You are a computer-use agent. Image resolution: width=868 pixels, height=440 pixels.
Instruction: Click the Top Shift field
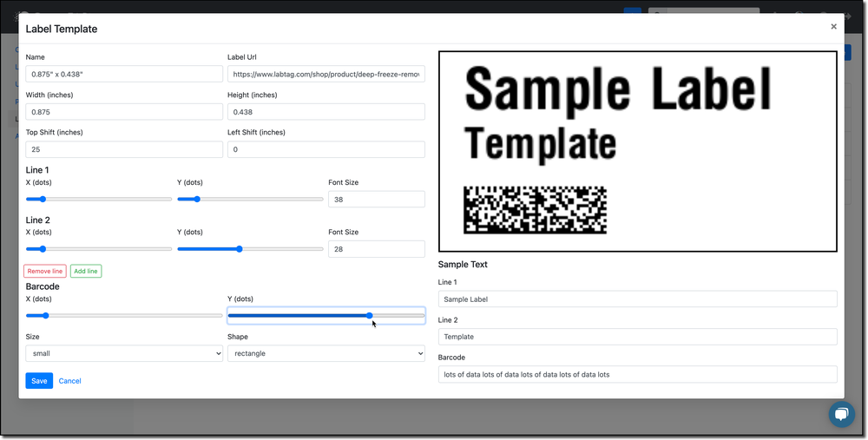pyautogui.click(x=124, y=149)
